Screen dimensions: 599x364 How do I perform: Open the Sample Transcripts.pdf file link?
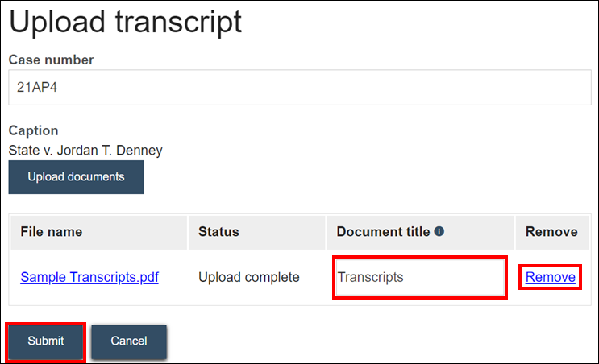(89, 277)
